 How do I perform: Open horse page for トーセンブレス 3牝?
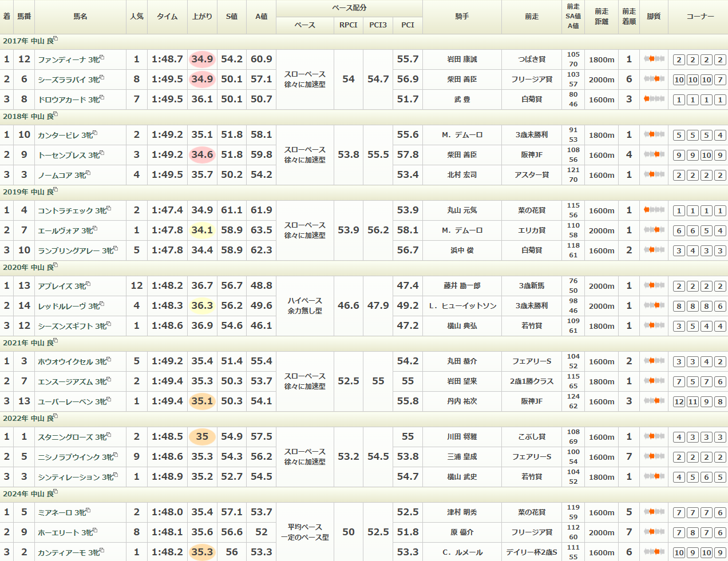tap(61, 155)
